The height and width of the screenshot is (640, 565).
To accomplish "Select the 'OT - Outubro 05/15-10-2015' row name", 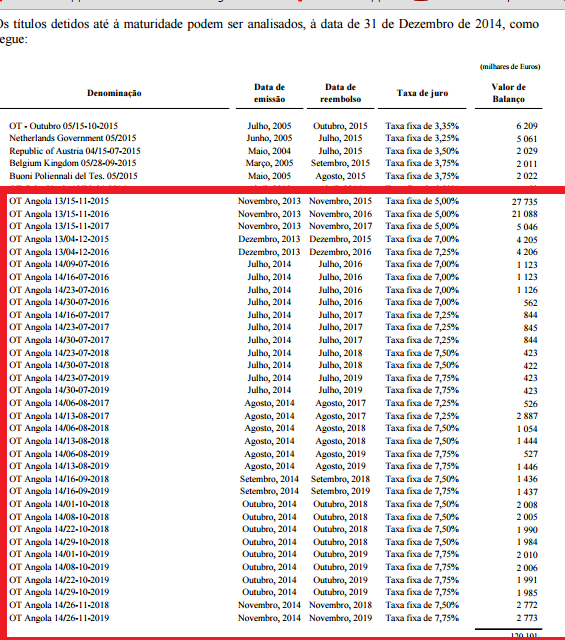I will coord(64,126).
